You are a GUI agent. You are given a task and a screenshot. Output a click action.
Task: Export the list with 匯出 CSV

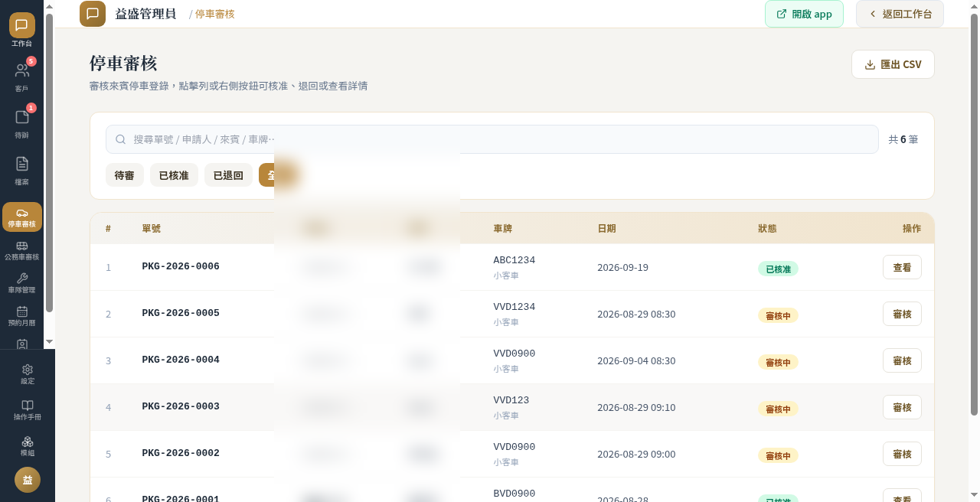[893, 64]
